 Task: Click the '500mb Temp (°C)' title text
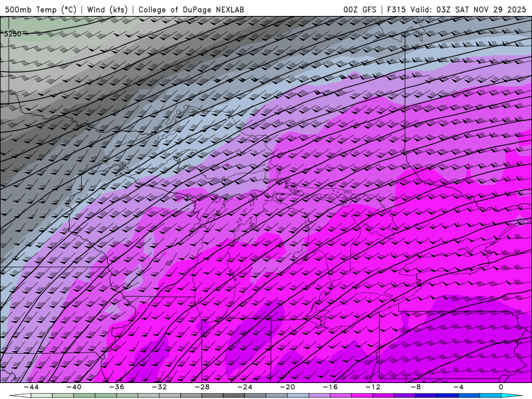[x=41, y=9]
